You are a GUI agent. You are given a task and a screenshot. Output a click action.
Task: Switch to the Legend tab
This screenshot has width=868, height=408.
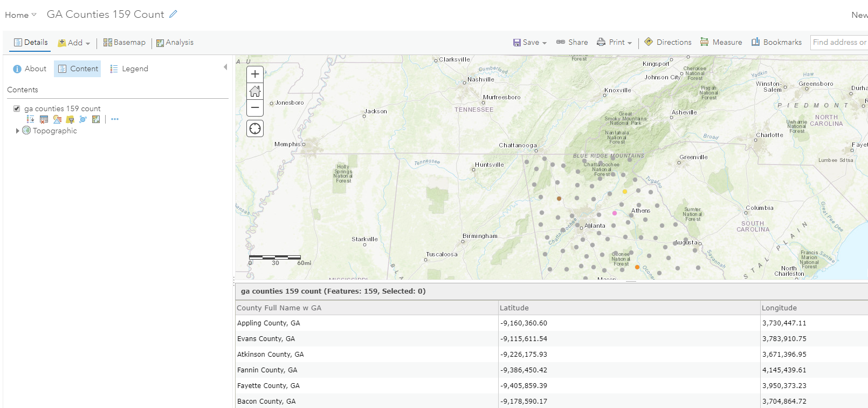pos(129,69)
